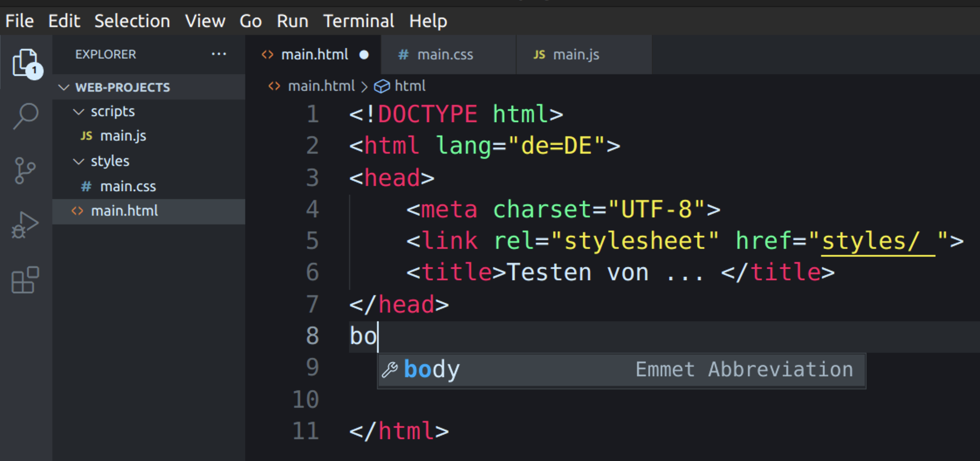
Task: Click the title text 'Testen von ...'
Action: [x=606, y=272]
